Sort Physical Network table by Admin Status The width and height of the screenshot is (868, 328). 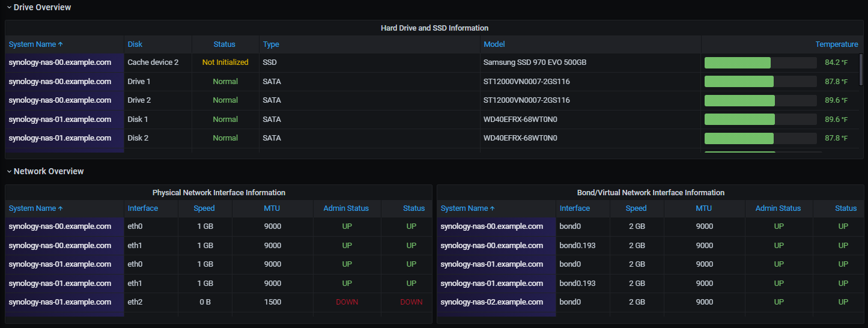pos(346,208)
